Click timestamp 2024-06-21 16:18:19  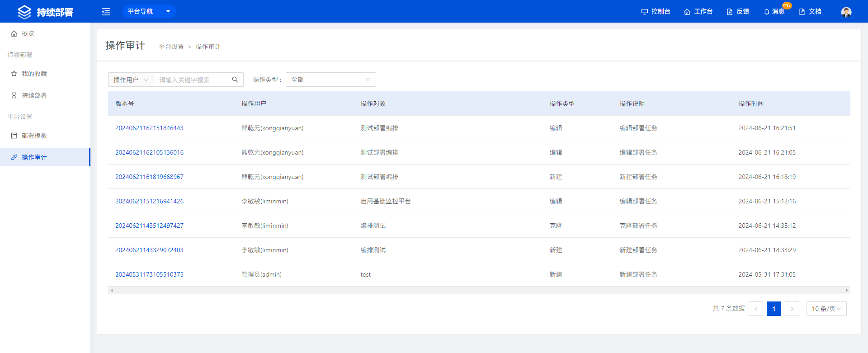[767, 177]
